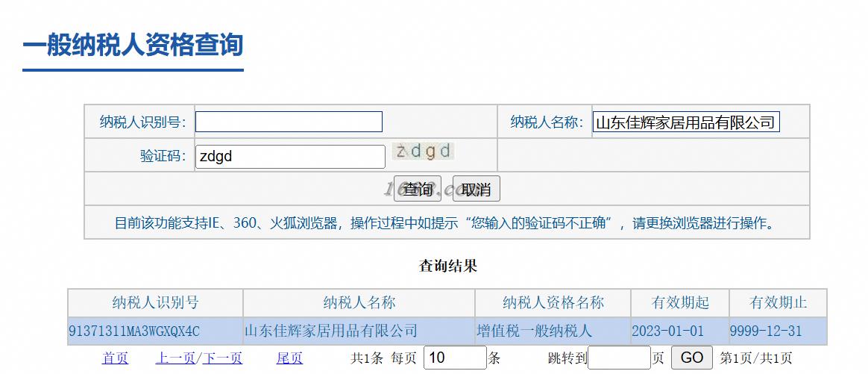Click the 纳税人名称 column header

point(359,302)
